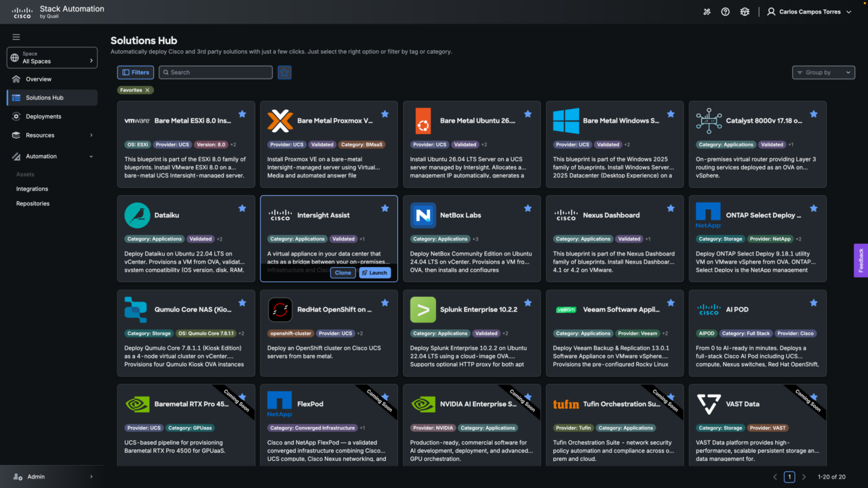Unfavorite Bare Metal Proxmox star
Screen dimensions: 868x488
[x=385, y=114]
